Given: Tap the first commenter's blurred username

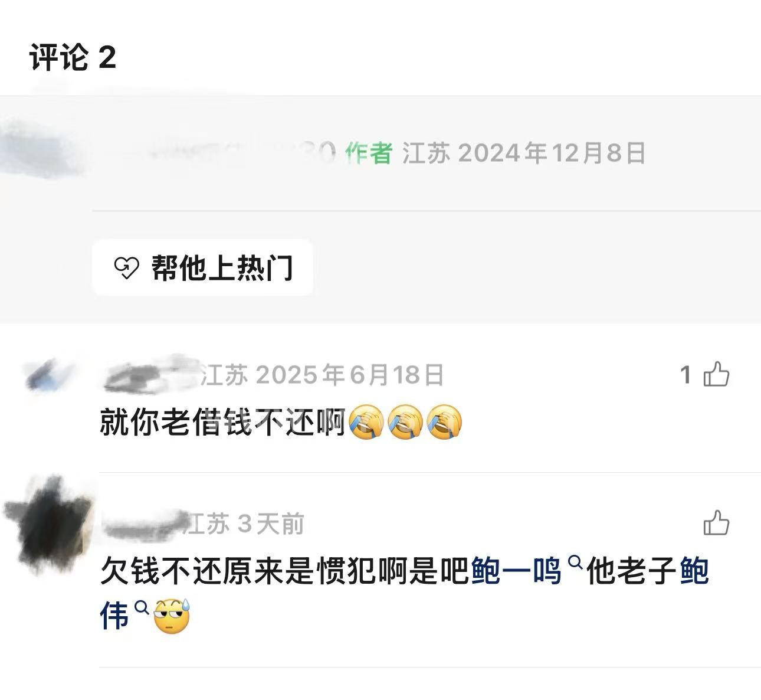Looking at the screenshot, I should [150, 374].
